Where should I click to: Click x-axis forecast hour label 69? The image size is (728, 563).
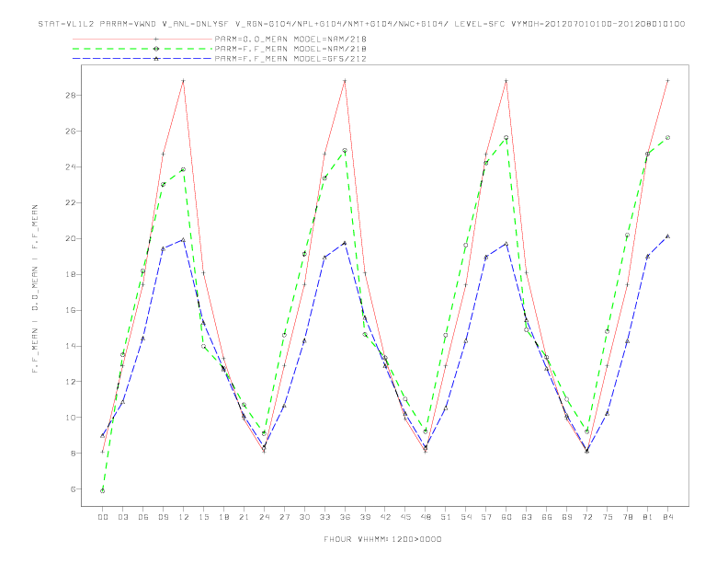[x=567, y=517]
